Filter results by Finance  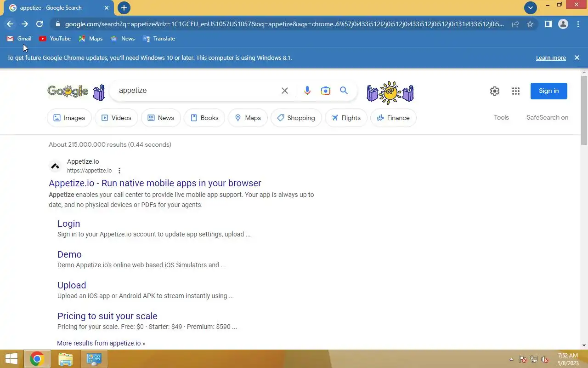(x=393, y=118)
